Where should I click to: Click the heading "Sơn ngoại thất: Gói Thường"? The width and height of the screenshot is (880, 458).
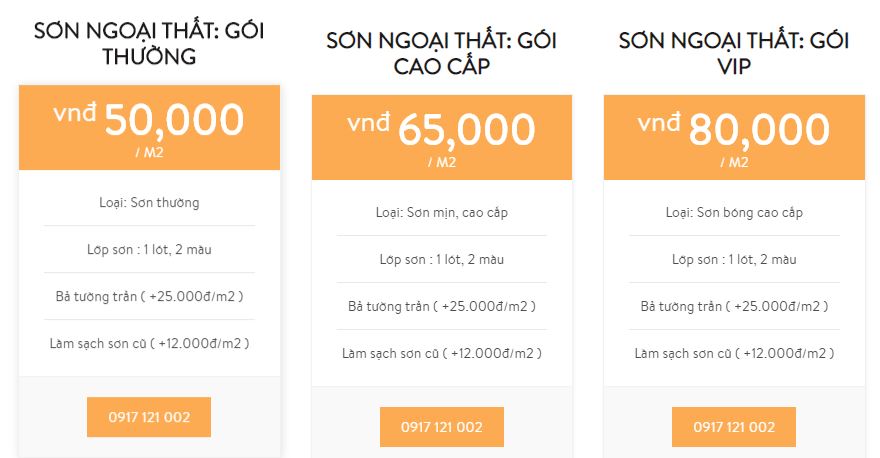point(149,43)
